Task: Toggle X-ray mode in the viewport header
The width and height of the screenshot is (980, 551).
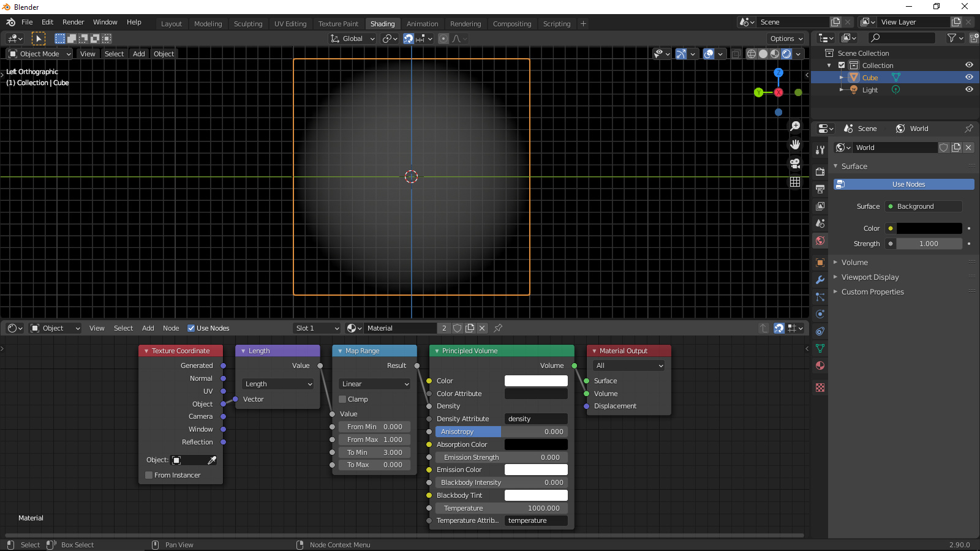Action: point(736,53)
